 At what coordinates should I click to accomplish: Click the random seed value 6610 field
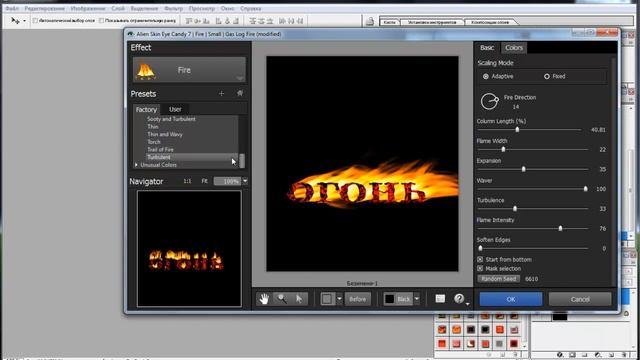531,279
